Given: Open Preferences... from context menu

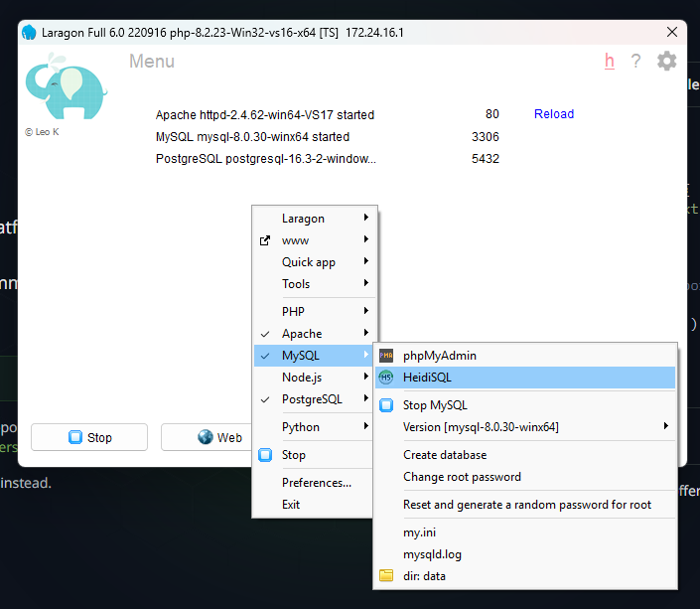Looking at the screenshot, I should 315,483.
